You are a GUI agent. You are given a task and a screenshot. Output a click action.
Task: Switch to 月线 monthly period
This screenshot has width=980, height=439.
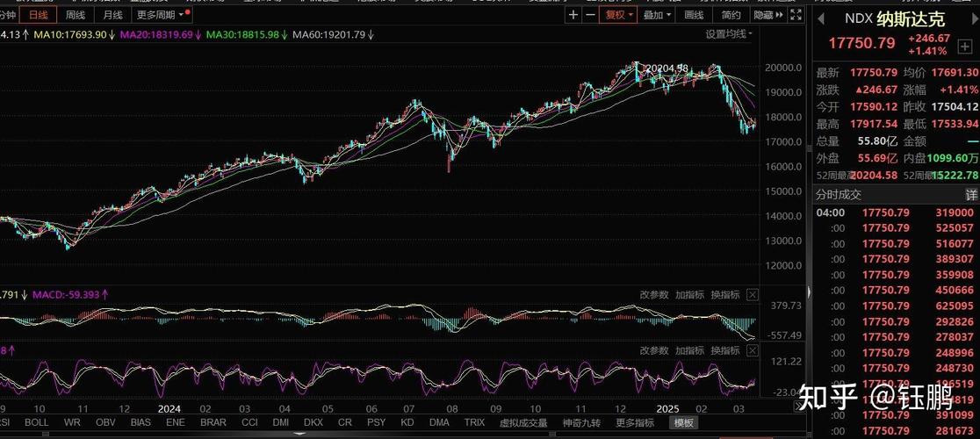click(112, 15)
